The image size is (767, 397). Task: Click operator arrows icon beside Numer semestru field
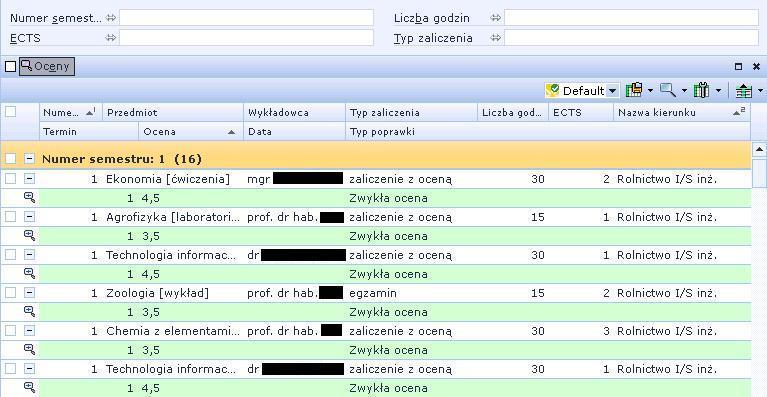(x=111, y=18)
